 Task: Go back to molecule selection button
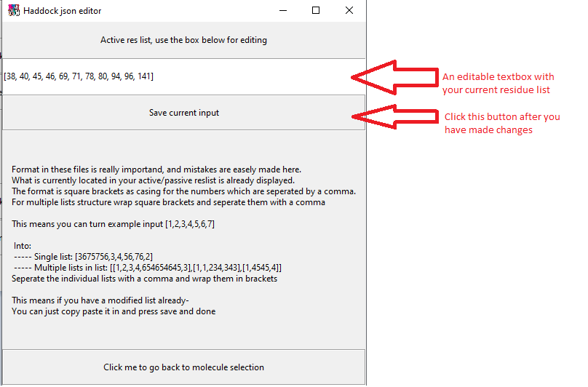(x=183, y=367)
